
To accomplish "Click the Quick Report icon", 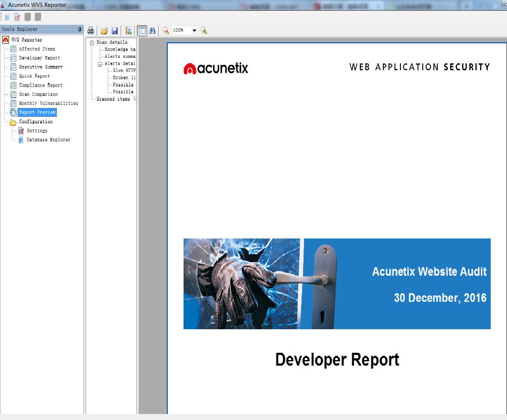I will coord(13,76).
